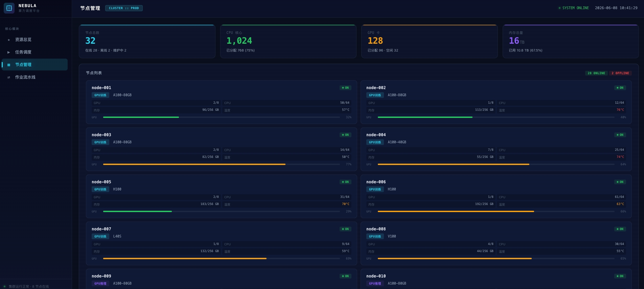Click the 76°C temperature on node-002
The width and height of the screenshot is (644, 289).
(620, 110)
